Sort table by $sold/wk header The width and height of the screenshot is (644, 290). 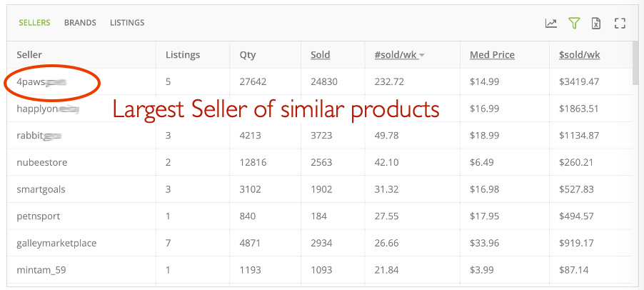pyautogui.click(x=579, y=54)
